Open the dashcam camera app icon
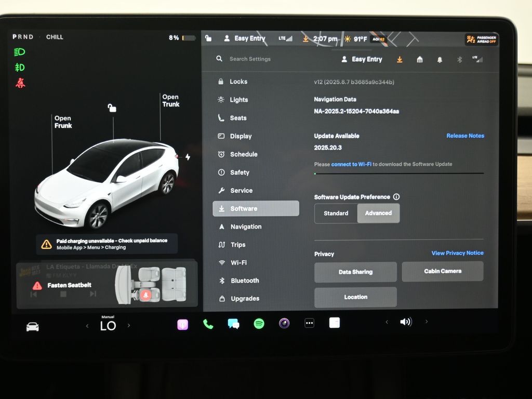This screenshot has height=399, width=532. pyautogui.click(x=284, y=324)
